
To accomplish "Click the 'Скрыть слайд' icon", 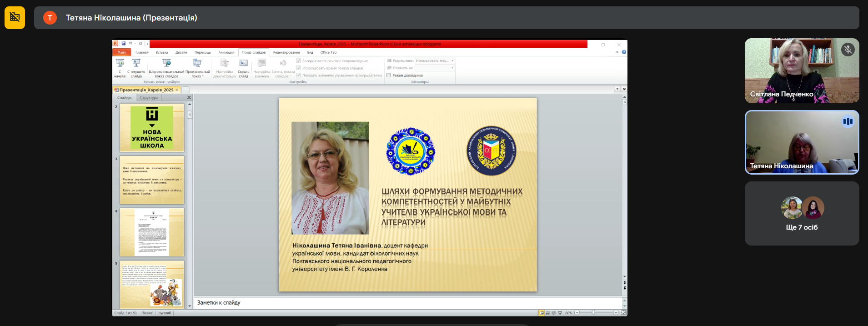I will 244,64.
